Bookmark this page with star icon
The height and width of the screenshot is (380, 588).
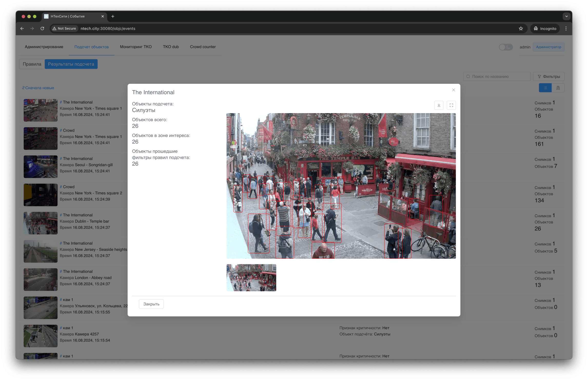521,28
